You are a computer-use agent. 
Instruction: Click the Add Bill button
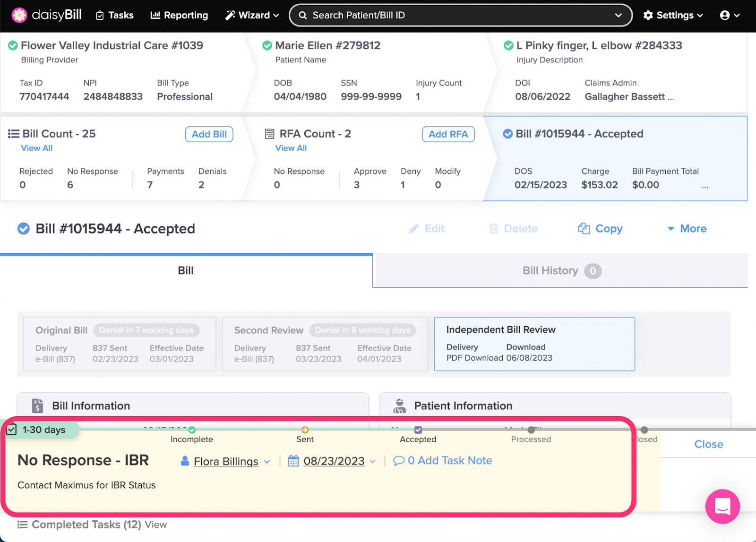point(209,134)
